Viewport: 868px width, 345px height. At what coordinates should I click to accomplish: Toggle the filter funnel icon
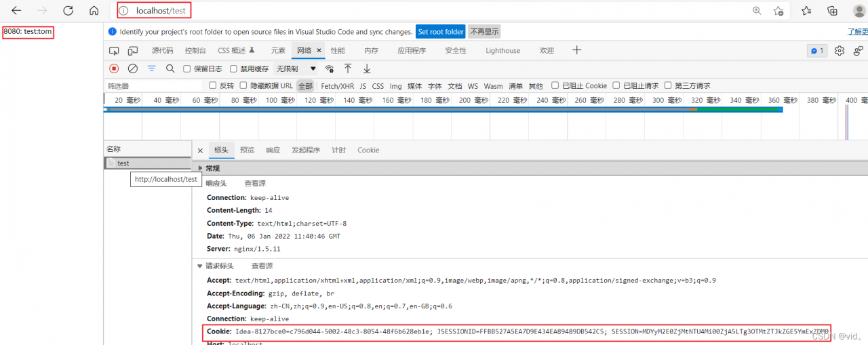[x=152, y=68]
